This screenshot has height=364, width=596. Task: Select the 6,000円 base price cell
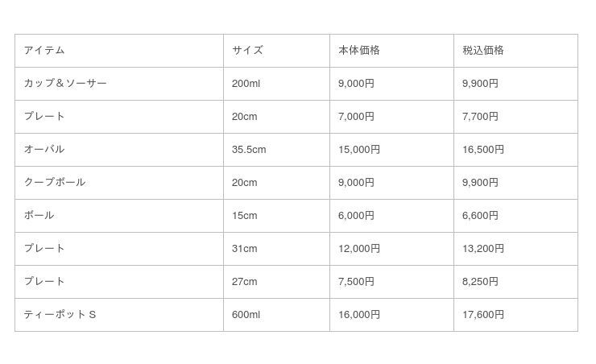pyautogui.click(x=356, y=216)
